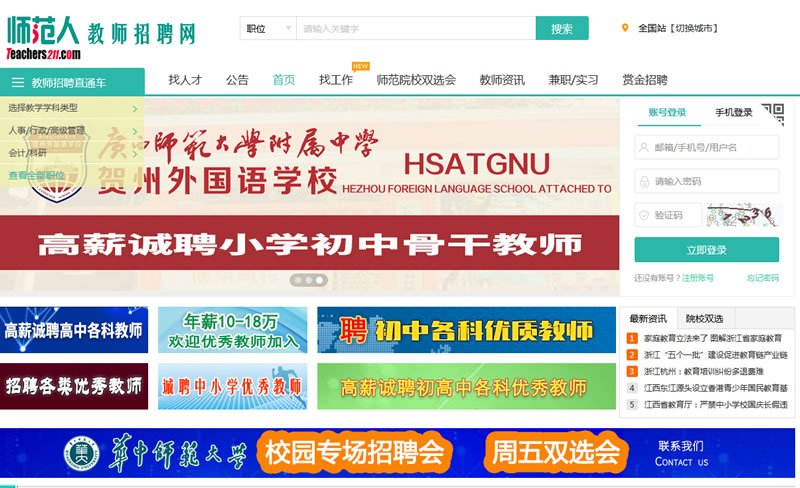
Task: Open 公告 menu item
Action: 237,80
